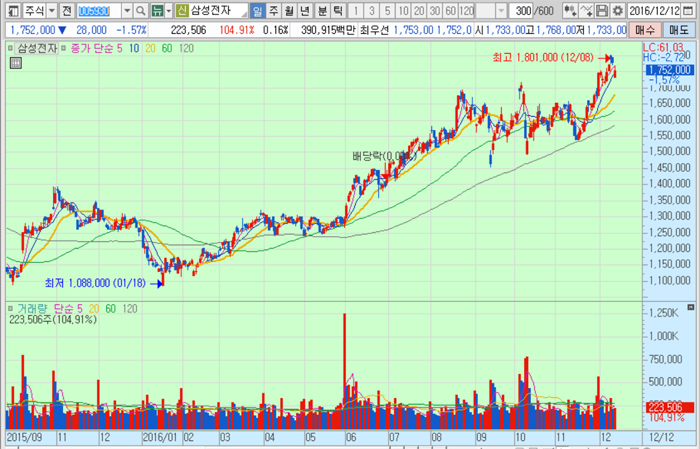
Task: Open the 주식 market type dropdown
Action: pos(50,10)
